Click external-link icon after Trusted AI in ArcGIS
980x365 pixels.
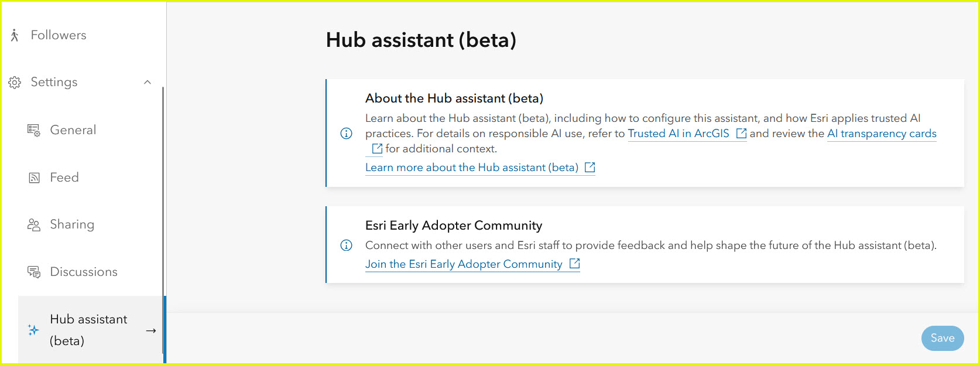(x=741, y=134)
